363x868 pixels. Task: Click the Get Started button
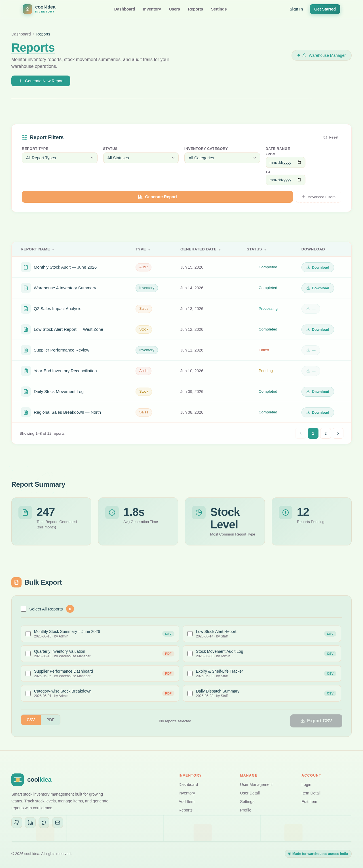click(x=325, y=9)
